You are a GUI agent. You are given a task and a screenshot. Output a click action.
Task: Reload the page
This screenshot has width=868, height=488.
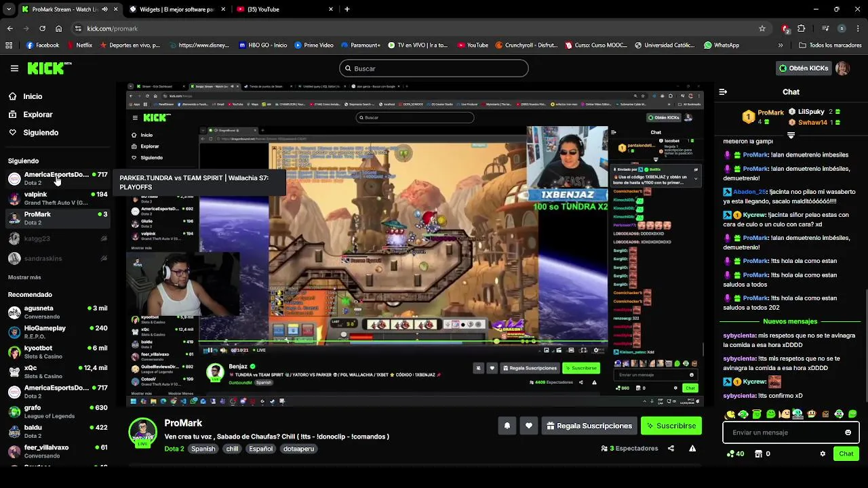point(42,28)
